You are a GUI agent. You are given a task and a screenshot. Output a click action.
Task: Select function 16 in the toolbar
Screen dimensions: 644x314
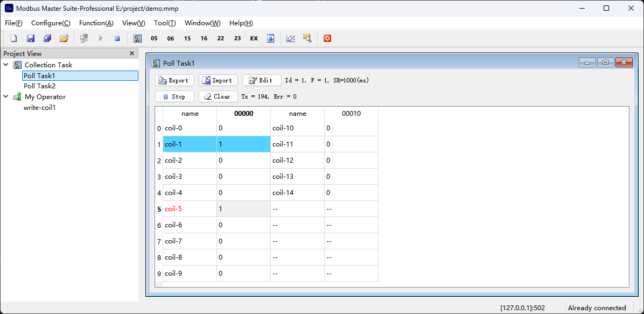coord(204,38)
